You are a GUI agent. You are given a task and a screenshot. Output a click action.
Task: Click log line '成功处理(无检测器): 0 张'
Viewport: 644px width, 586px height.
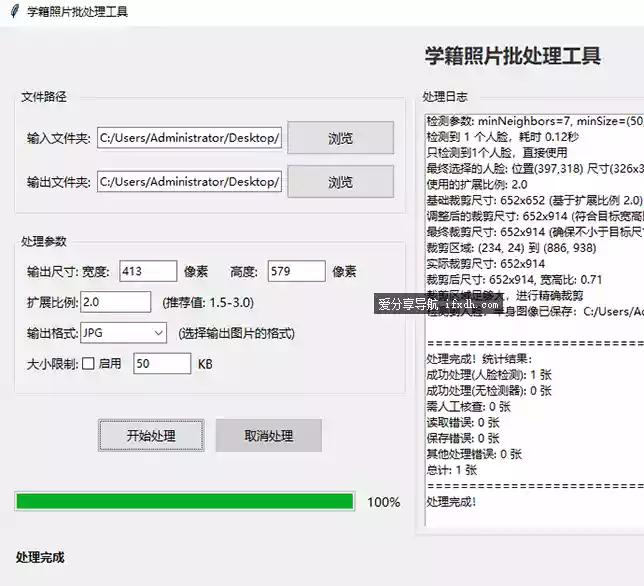tap(489, 391)
